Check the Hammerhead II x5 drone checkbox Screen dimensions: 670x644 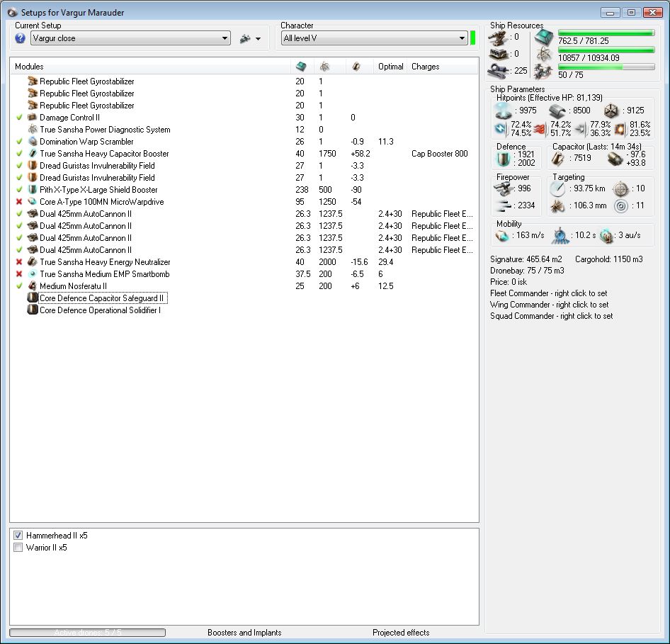[x=18, y=535]
